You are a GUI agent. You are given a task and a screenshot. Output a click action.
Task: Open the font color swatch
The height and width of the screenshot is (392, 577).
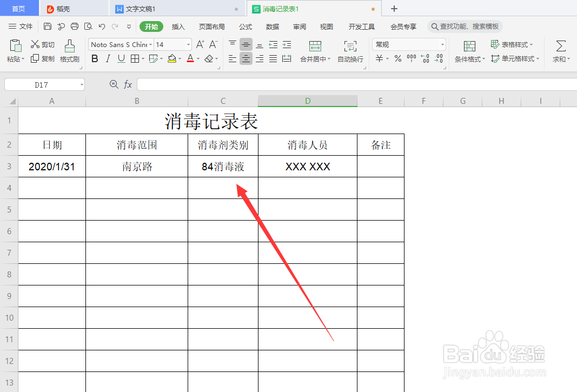click(x=189, y=58)
